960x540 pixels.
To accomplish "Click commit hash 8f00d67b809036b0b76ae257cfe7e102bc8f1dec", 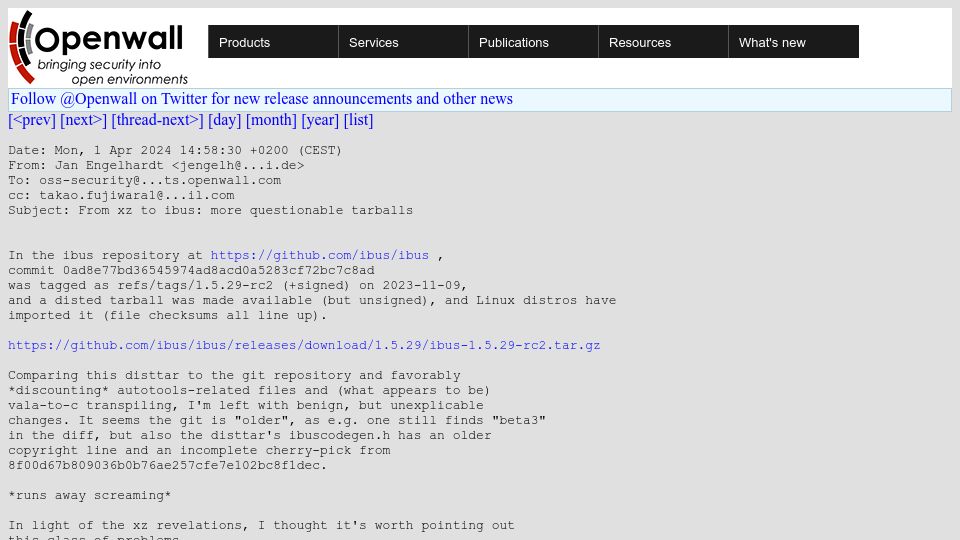I will click(164, 465).
